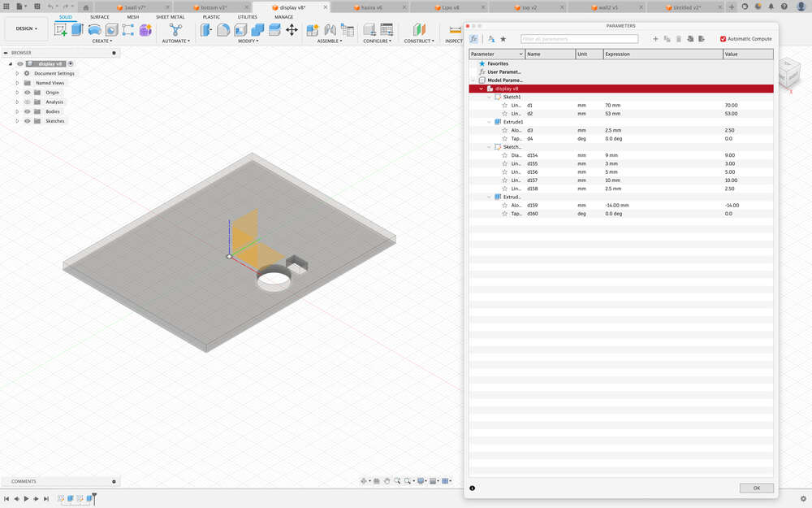Toggle the Automatic Compute checkbox

click(x=723, y=39)
